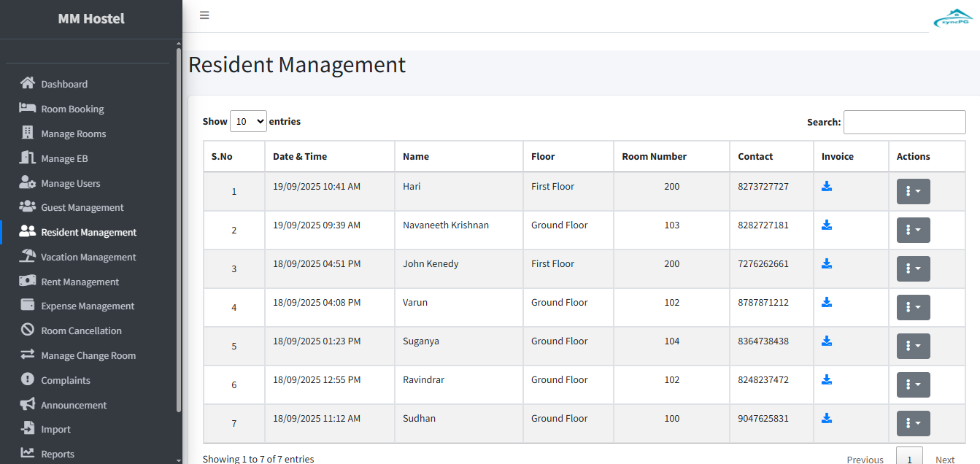980x464 pixels.
Task: Open actions dropdown for John Kenedy
Action: coord(913,268)
